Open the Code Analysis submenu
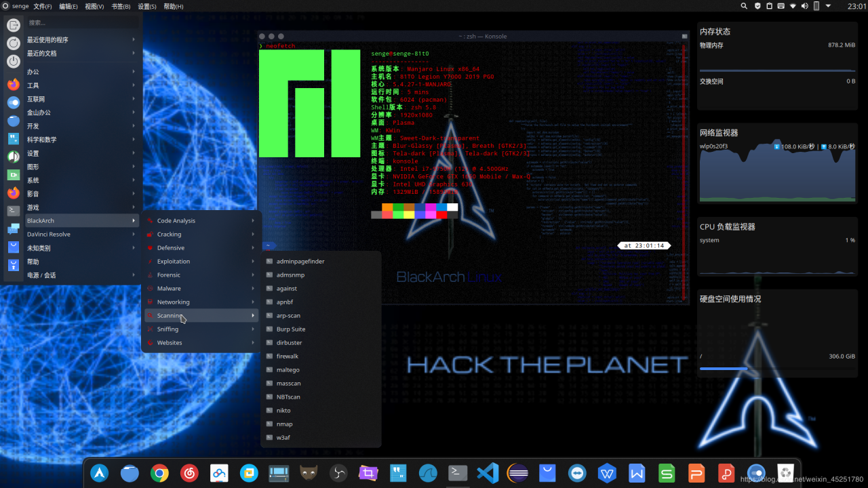Viewport: 868px width, 488px height. coord(201,221)
